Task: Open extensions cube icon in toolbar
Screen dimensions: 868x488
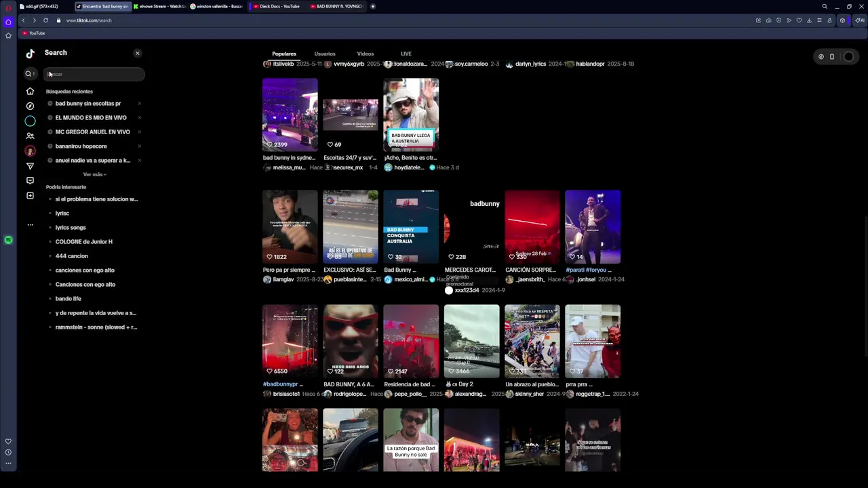Action: (843, 20)
